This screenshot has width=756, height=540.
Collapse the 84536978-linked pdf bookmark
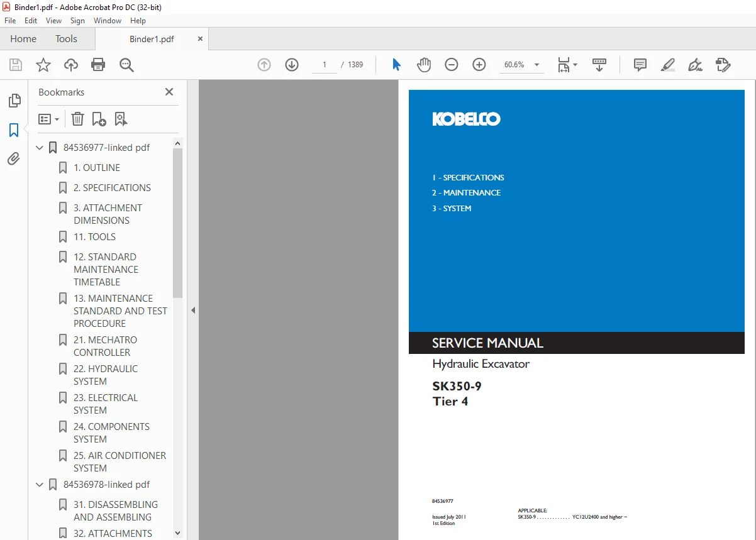click(40, 485)
